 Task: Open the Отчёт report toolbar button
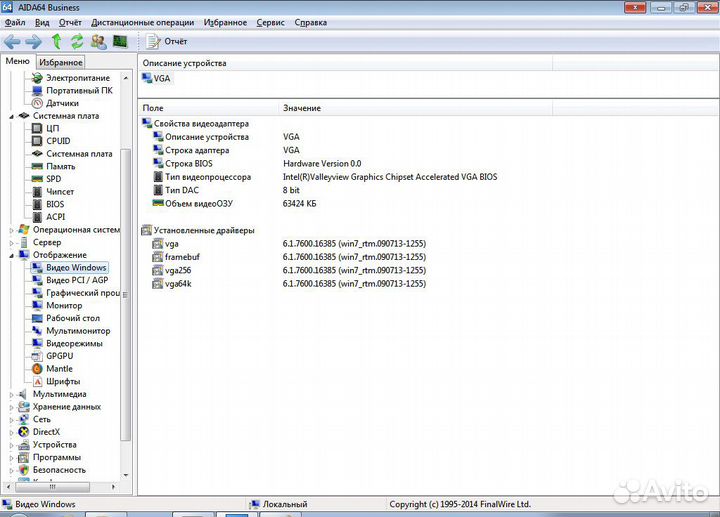click(x=166, y=42)
